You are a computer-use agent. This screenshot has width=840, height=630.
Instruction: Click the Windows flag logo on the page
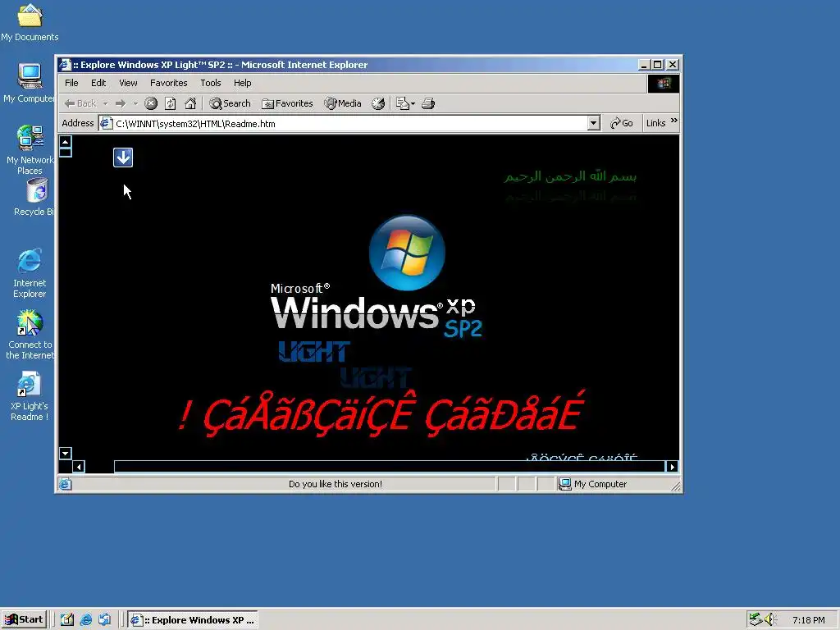(x=407, y=253)
